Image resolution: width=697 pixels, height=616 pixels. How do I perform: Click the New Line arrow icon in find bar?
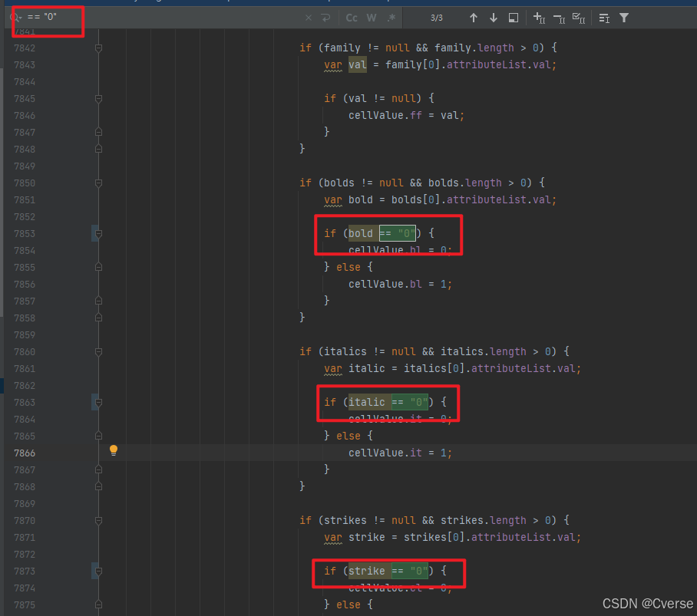(325, 18)
